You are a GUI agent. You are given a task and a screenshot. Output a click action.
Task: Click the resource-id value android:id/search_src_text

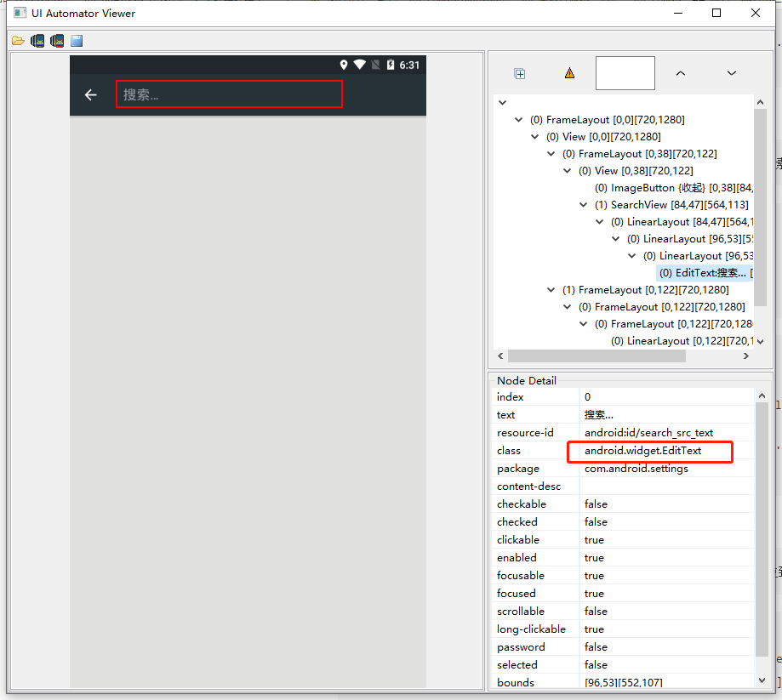(649, 433)
